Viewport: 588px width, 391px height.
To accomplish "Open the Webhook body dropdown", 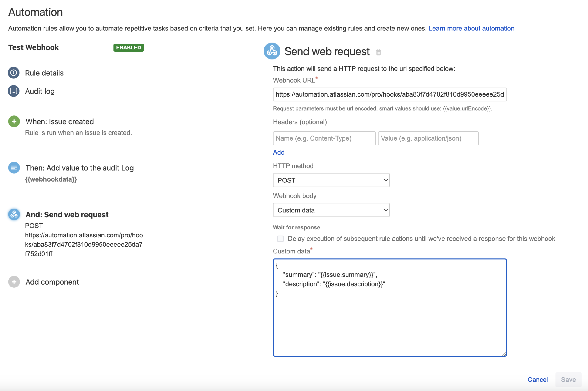I will point(331,210).
